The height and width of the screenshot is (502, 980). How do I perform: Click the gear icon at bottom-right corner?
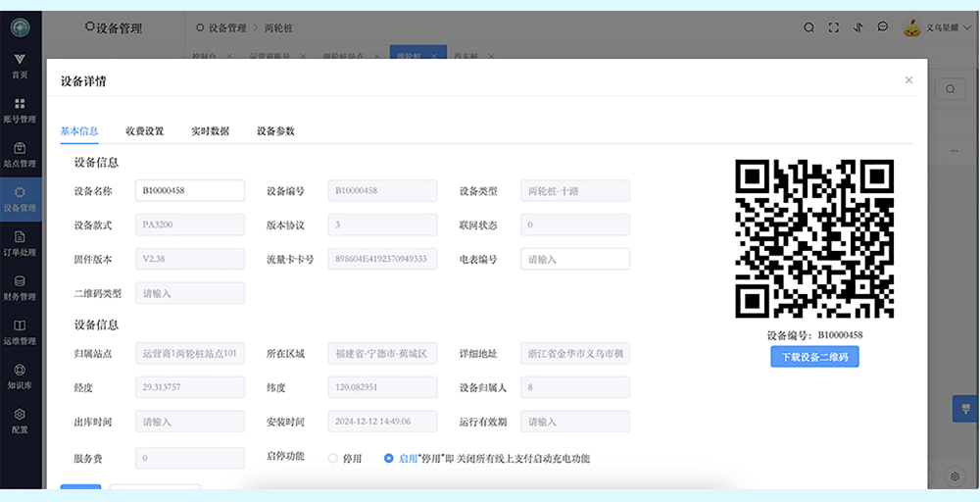955,477
